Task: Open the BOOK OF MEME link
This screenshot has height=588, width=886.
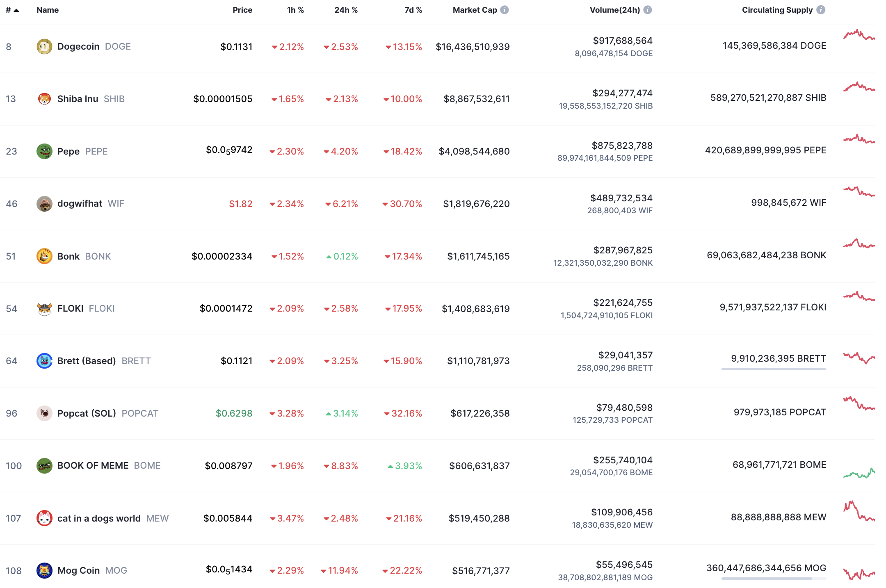Action: (x=93, y=466)
